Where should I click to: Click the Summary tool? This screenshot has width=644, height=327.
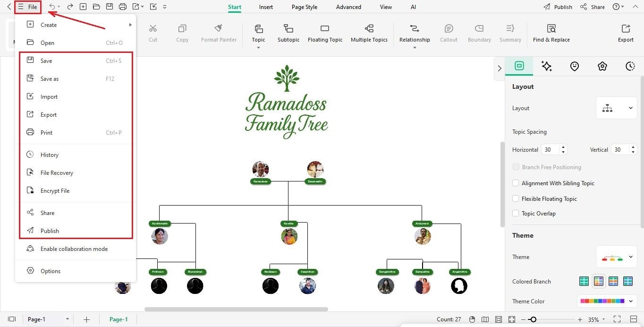(x=510, y=33)
